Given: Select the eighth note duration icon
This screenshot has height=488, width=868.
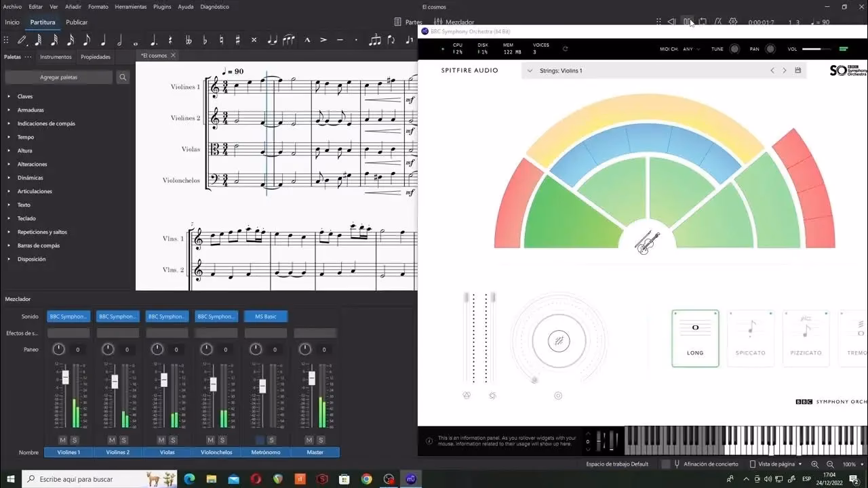Looking at the screenshot, I should click(x=85, y=41).
